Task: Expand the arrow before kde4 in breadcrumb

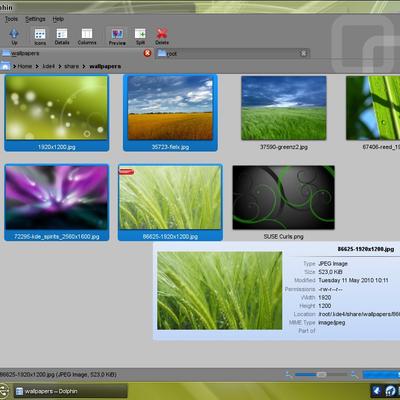Action: (x=37, y=67)
